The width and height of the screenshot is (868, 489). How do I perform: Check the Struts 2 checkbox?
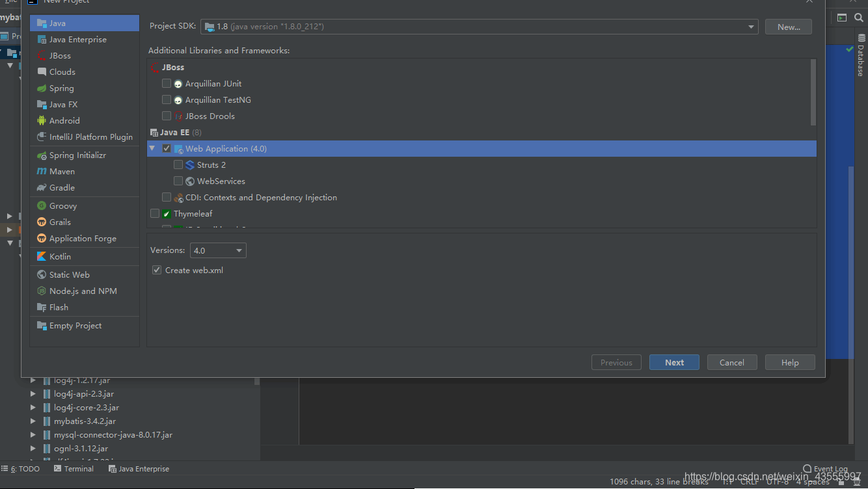pos(178,165)
